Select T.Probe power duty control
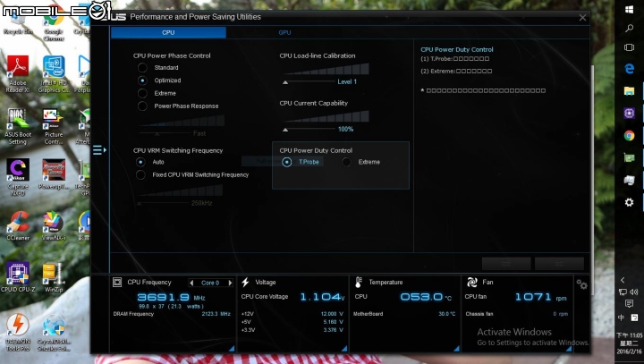 (287, 162)
